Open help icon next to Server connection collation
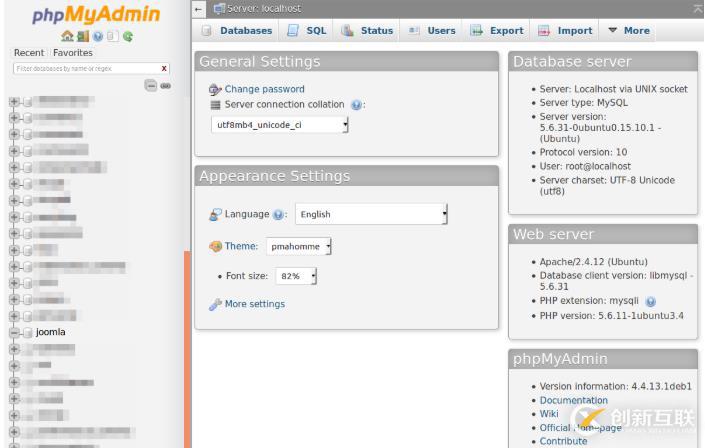This screenshot has height=448, width=705. (356, 105)
